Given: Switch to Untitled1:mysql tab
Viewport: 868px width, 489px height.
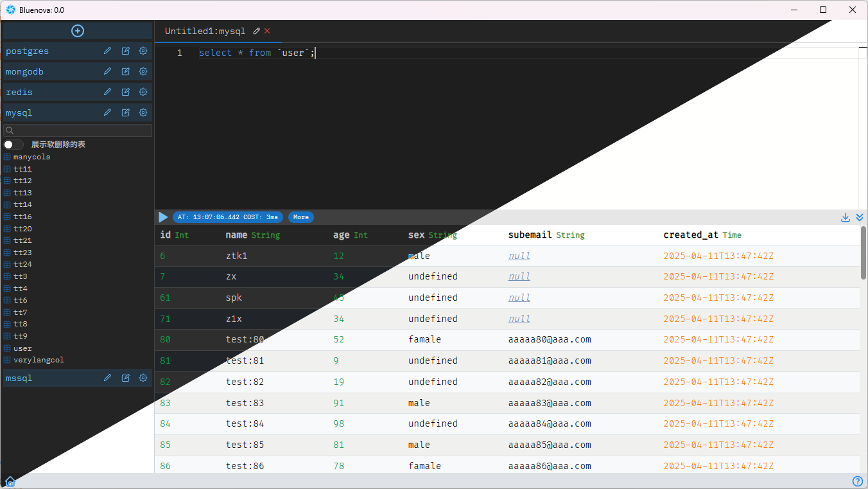Looking at the screenshot, I should click(x=205, y=31).
